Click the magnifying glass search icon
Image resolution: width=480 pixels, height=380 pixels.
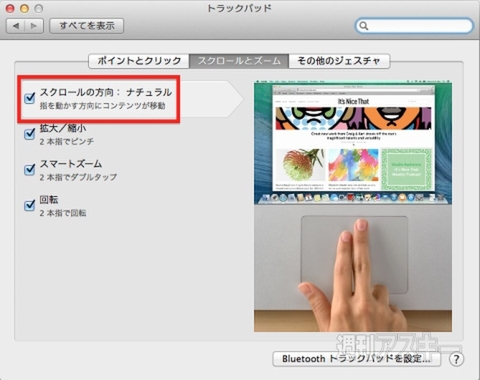click(x=364, y=26)
